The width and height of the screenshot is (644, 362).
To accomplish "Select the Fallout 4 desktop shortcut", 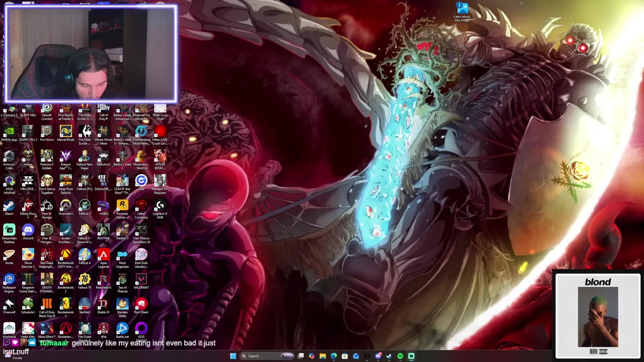I will [x=85, y=257].
